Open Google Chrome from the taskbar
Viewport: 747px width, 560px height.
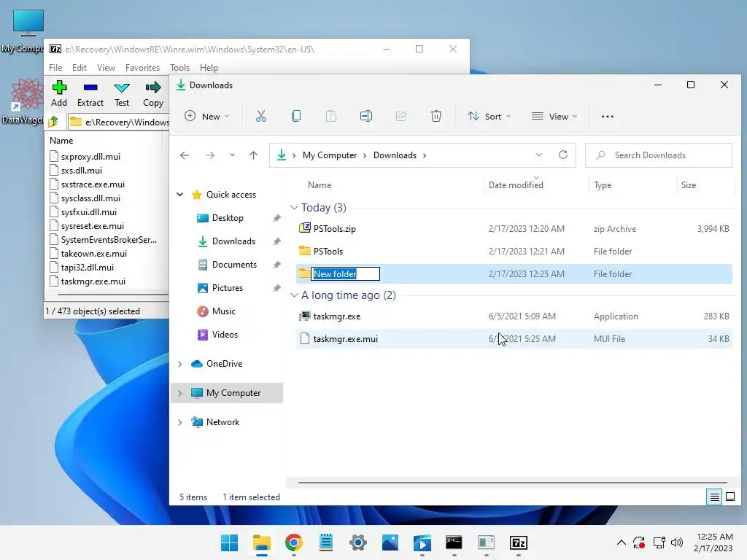(x=293, y=542)
